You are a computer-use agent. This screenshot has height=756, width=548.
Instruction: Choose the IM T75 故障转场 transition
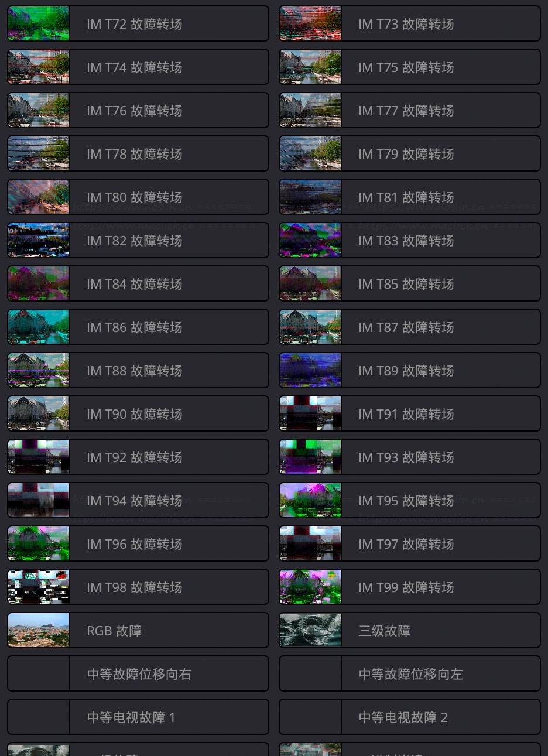[410, 67]
